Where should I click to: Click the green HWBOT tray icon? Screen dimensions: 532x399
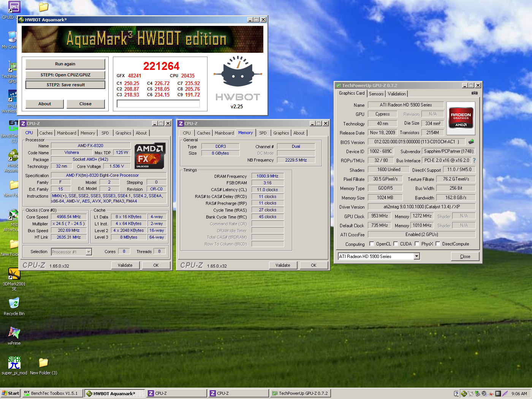[x=464, y=394]
